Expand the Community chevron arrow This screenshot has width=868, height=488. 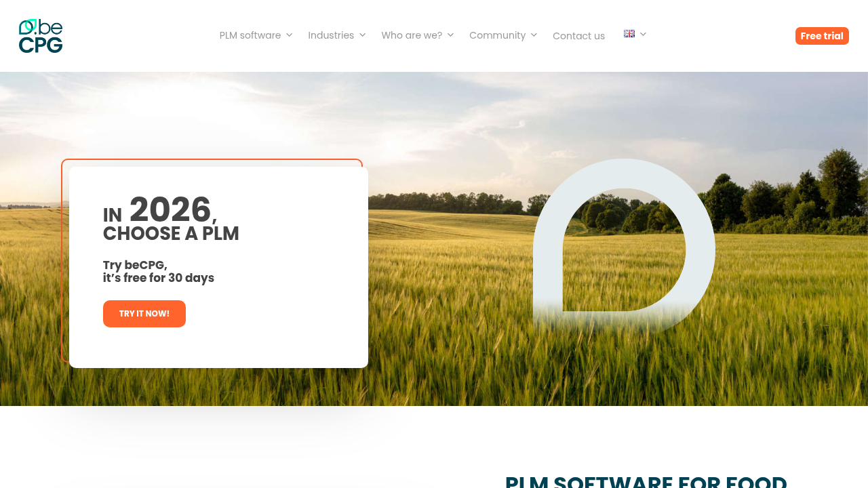coord(534,35)
